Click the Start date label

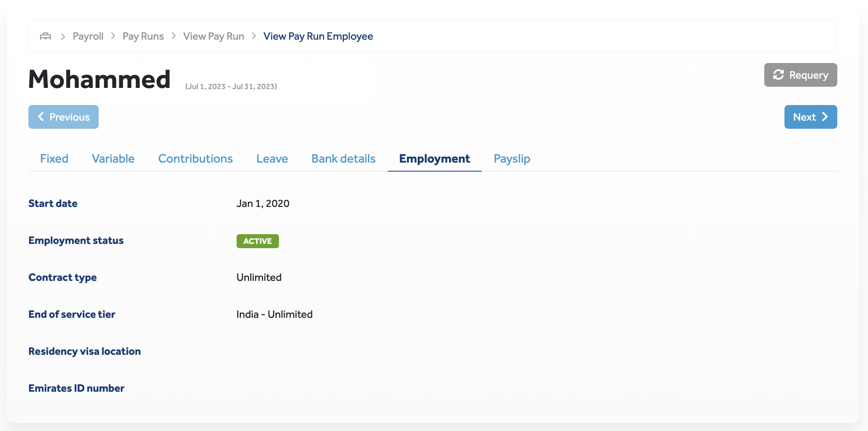point(53,203)
